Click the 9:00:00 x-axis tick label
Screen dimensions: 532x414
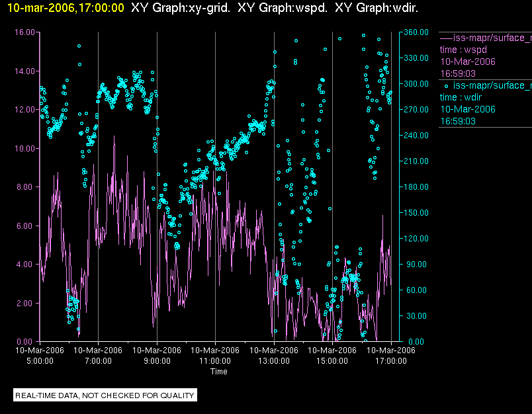(x=157, y=361)
